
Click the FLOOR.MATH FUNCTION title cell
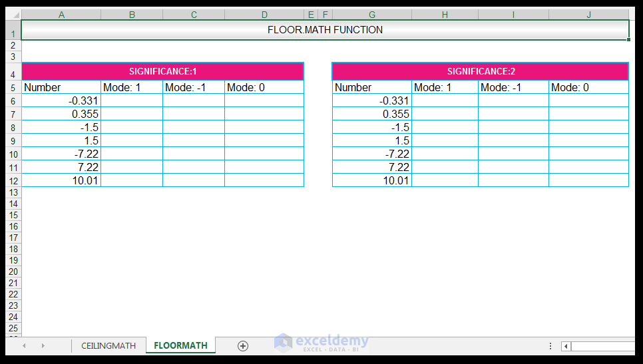(x=325, y=30)
